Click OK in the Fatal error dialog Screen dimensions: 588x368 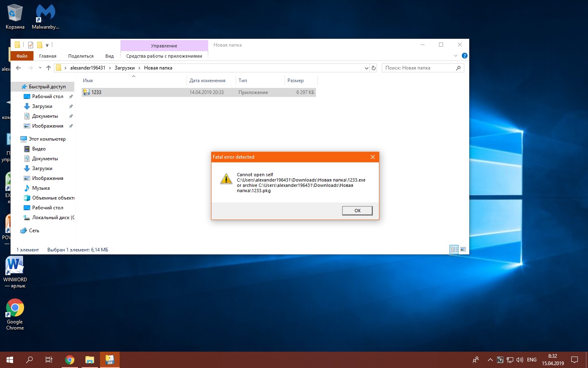click(x=357, y=211)
